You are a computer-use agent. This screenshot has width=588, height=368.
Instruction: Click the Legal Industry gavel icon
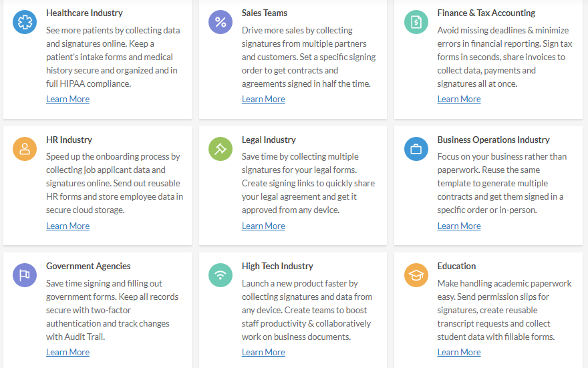point(220,149)
